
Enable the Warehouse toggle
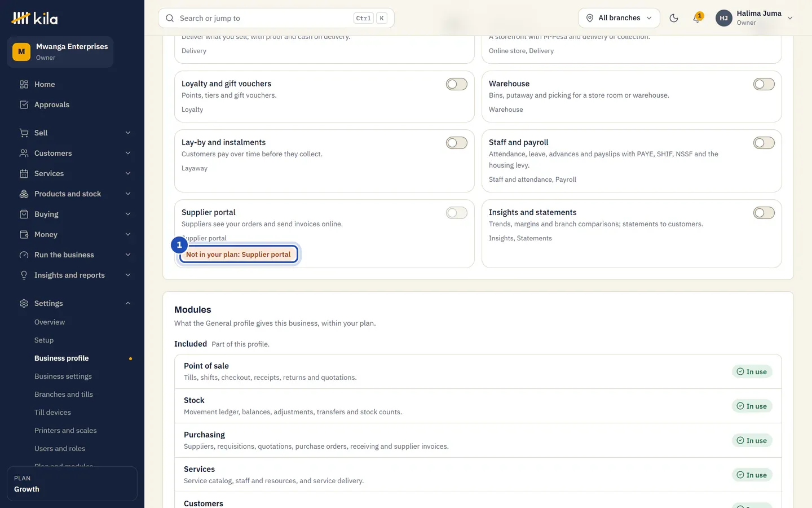point(764,84)
